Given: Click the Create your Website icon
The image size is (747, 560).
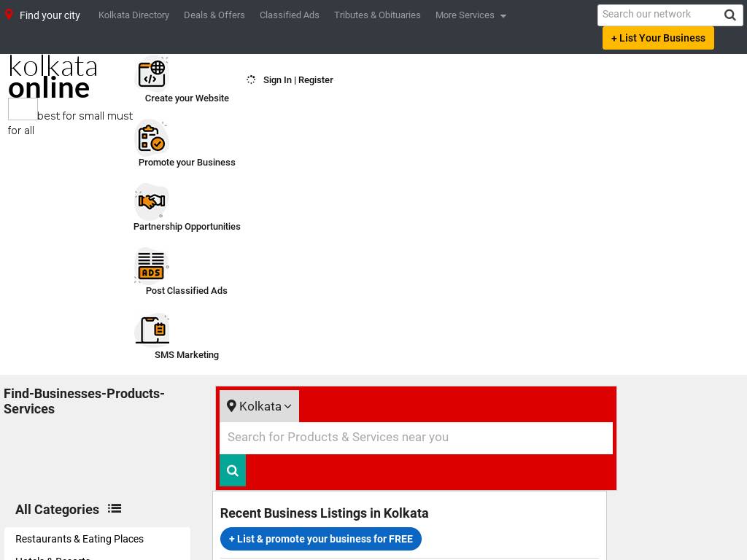Looking at the screenshot, I should point(152,73).
